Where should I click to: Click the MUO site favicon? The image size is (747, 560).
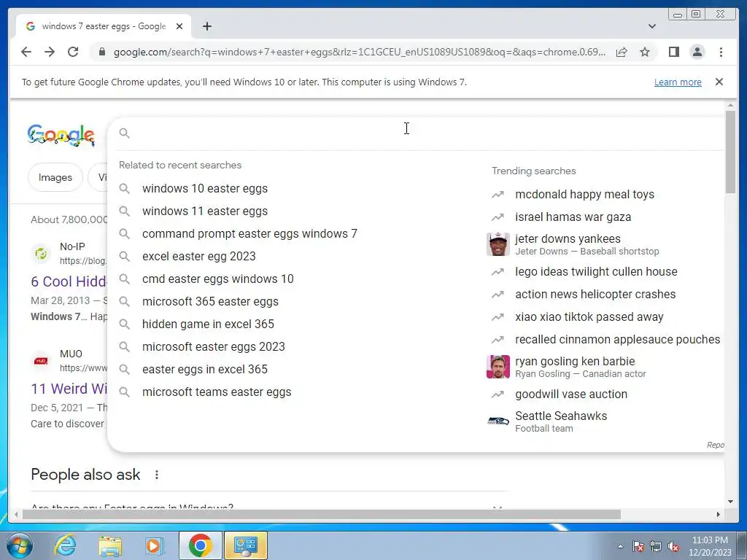point(41,361)
